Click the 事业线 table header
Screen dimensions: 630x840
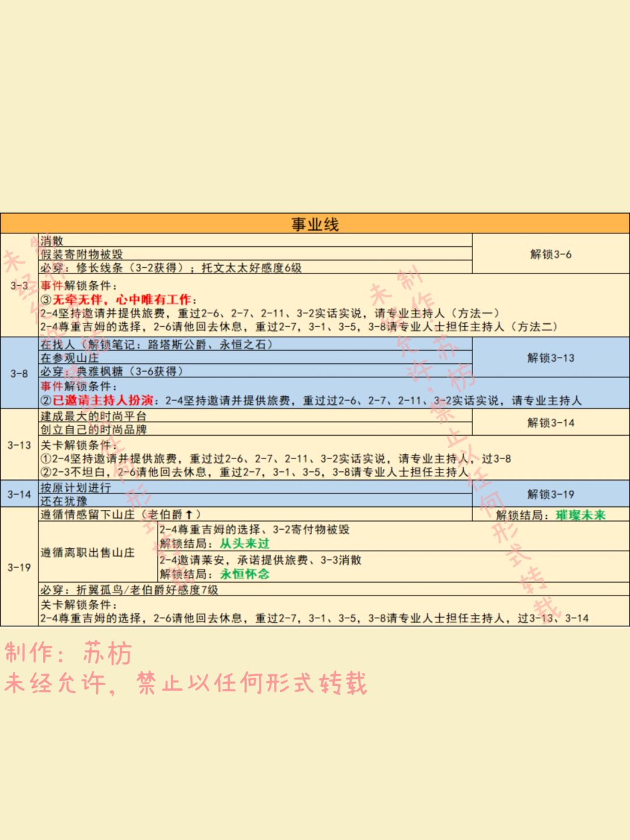(x=315, y=224)
